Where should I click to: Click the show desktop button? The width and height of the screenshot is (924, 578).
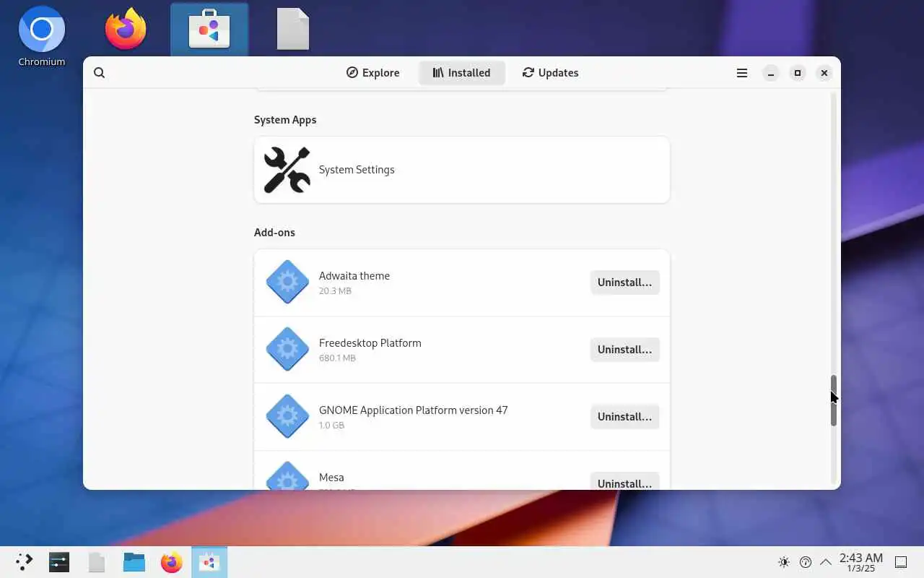pos(901,562)
